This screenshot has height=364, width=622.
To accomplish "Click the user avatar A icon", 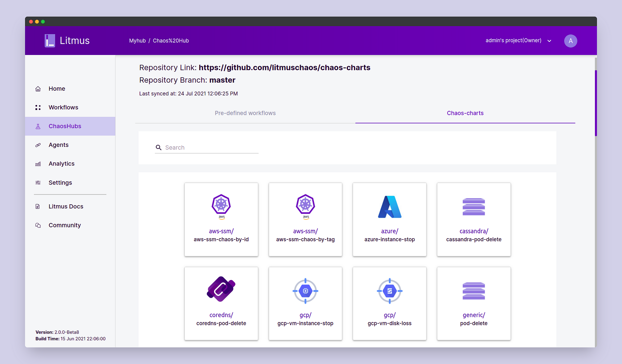I will coord(571,41).
